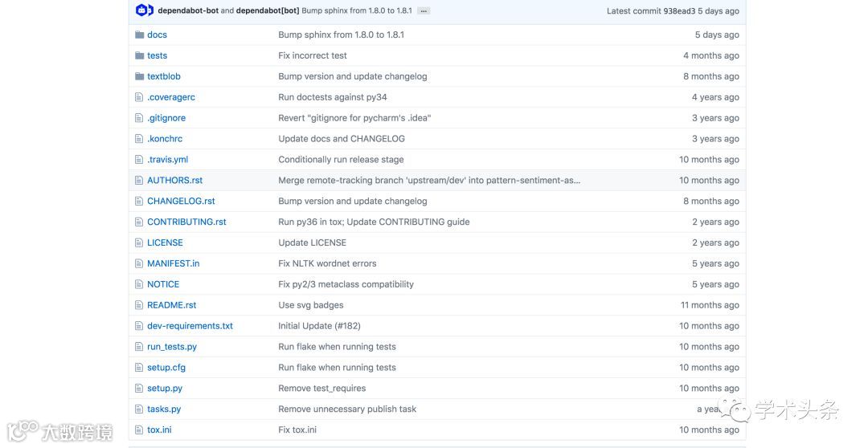Open the tests folder
868x448 pixels.
(x=157, y=55)
